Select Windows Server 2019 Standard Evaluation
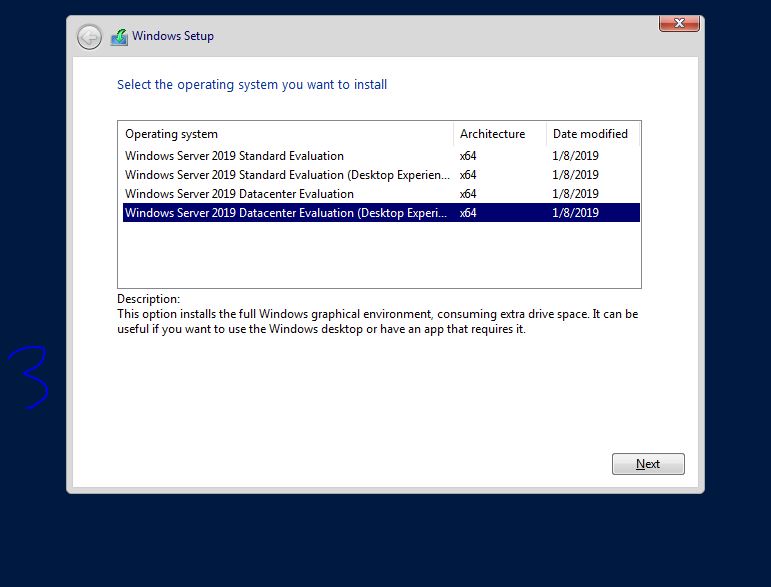 pos(381,156)
